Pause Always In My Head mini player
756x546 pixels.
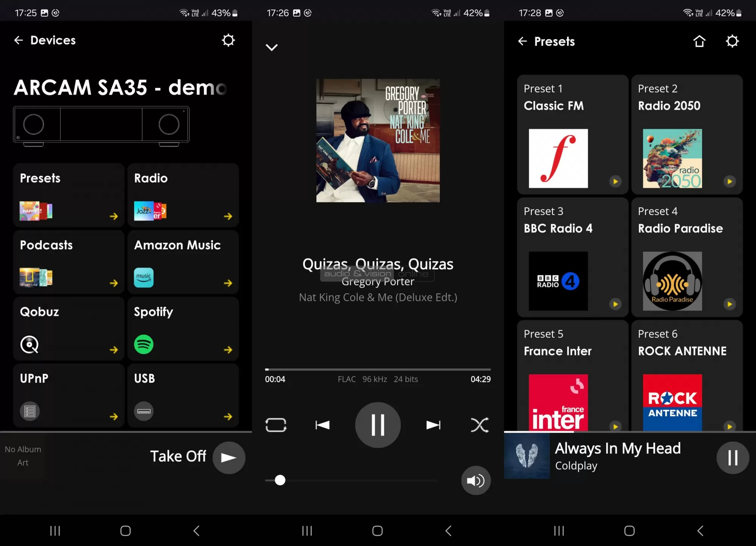[x=733, y=458]
